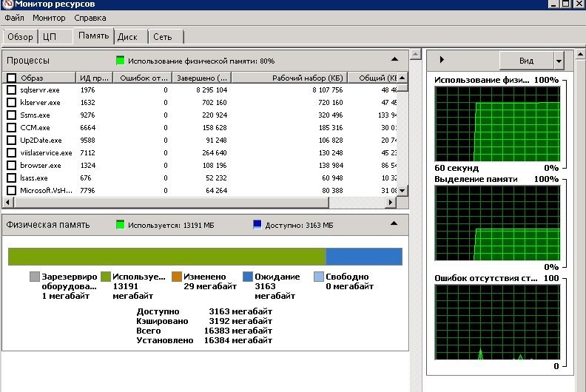Click the green physical memory usage indicator
This screenshot has height=392, width=586.
coord(121,60)
